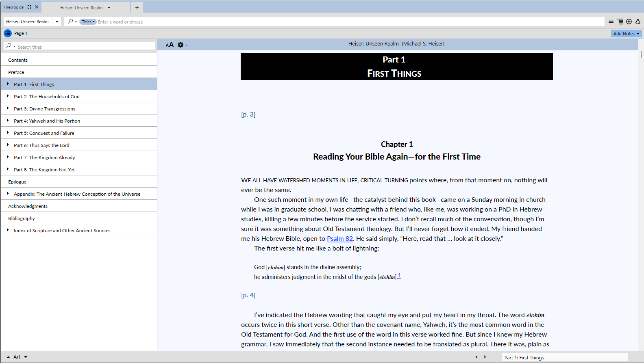Open the Titles search scope dropdown
This screenshot has width=644, height=363.
click(88, 22)
